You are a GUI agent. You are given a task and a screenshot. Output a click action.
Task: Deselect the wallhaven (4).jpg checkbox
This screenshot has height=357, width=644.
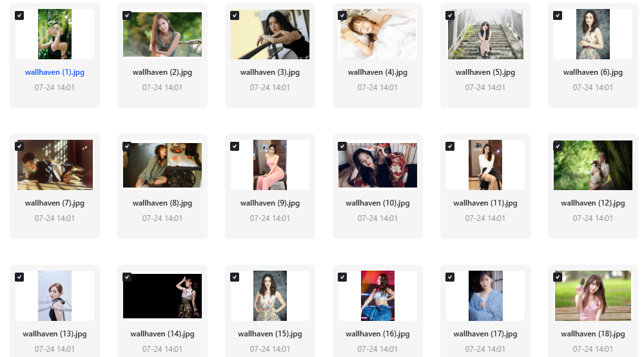[342, 15]
